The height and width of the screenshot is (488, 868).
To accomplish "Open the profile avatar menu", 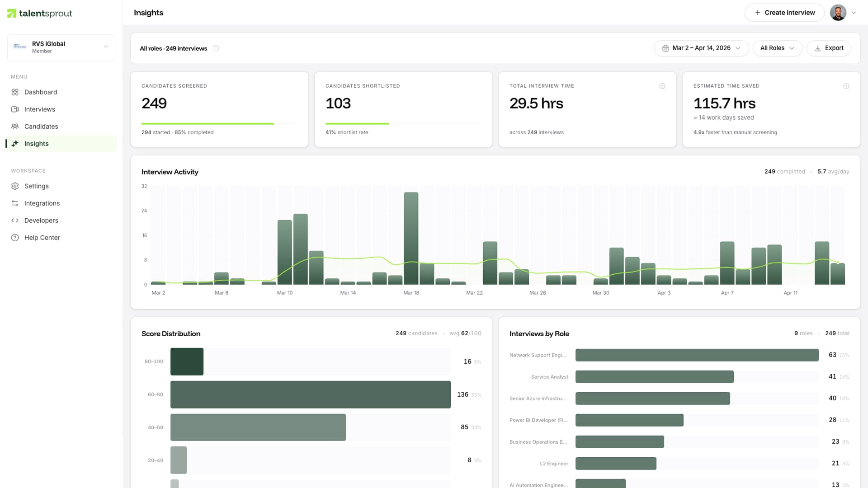I will [x=839, y=12].
